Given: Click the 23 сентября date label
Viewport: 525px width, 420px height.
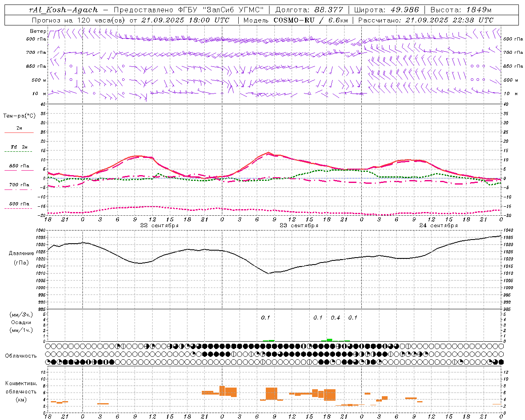Looking at the screenshot, I should point(299,225).
